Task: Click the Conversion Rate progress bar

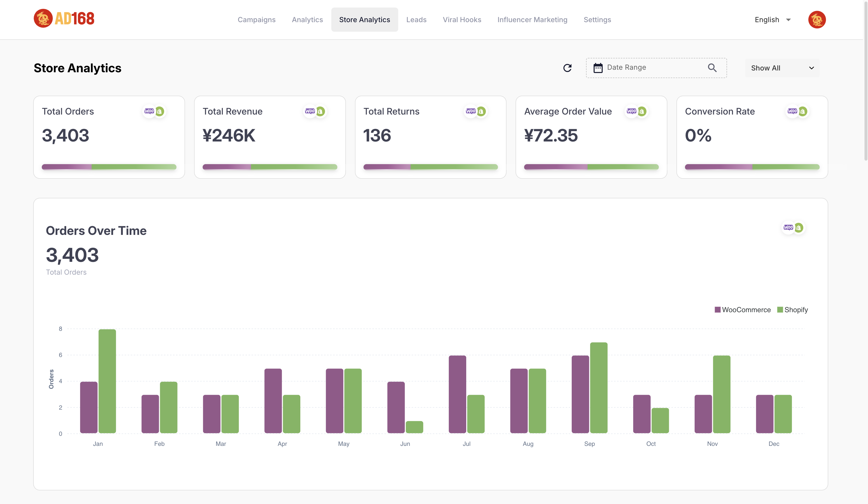Action: [x=752, y=167]
